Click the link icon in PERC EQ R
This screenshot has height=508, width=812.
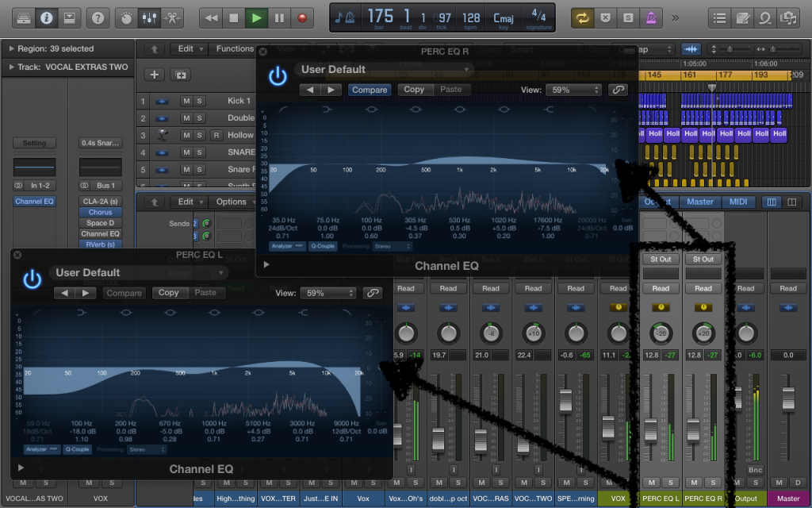(617, 90)
